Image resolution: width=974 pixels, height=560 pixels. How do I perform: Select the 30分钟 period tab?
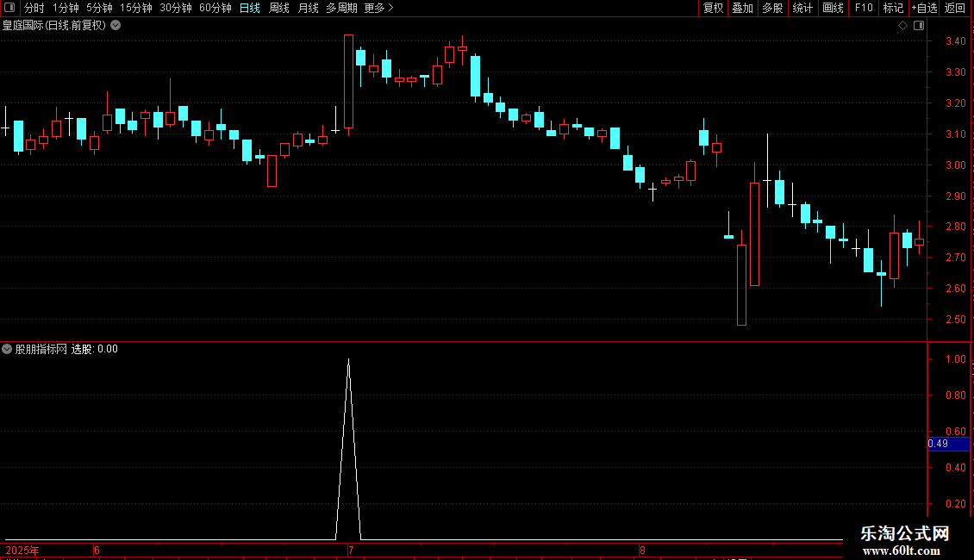pyautogui.click(x=176, y=8)
